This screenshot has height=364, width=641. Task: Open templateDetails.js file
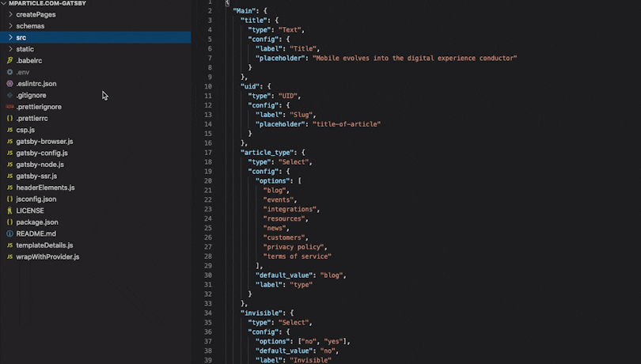point(44,245)
